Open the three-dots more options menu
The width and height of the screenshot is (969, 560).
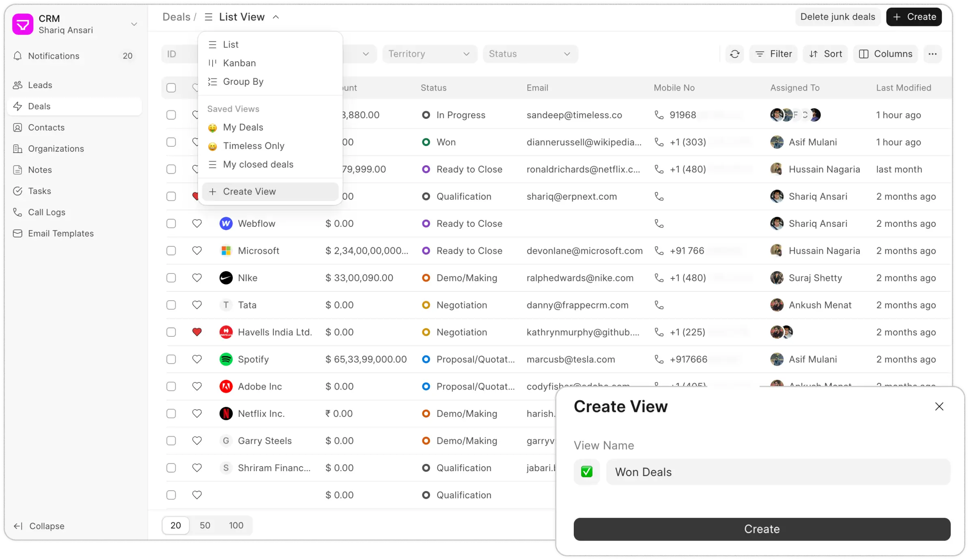pos(932,54)
